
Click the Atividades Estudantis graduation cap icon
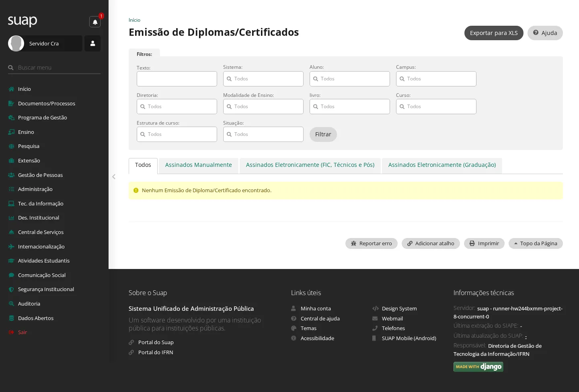click(x=11, y=261)
